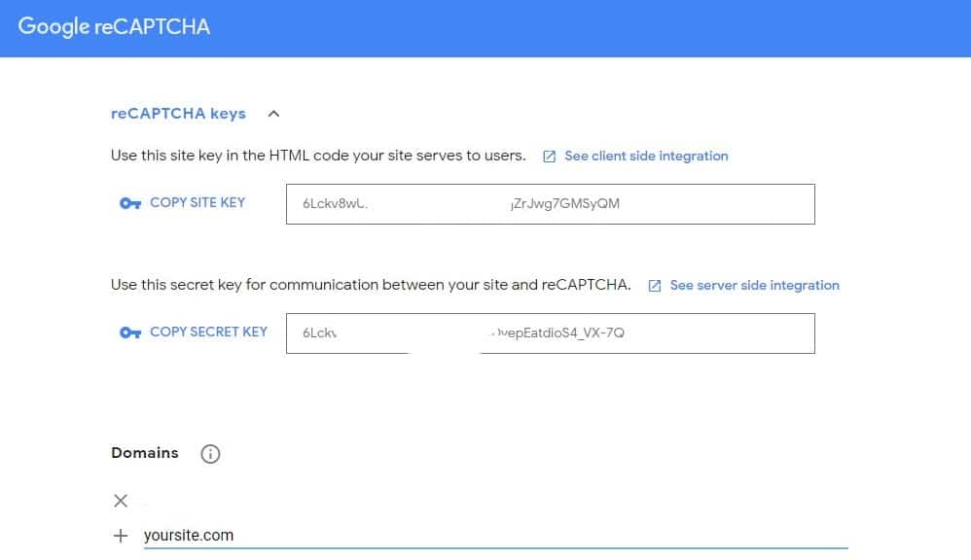Click the Domains section label
971x560 pixels.
[145, 453]
